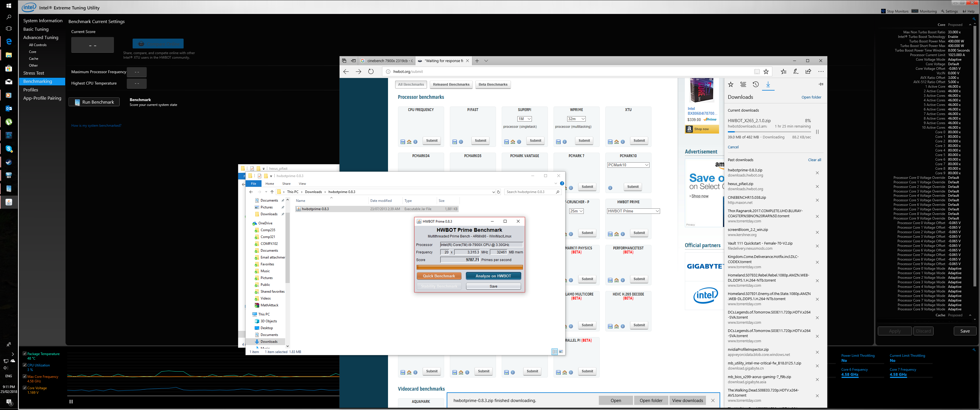Cancel the current HWBOT_X265 download
The height and width of the screenshot is (410, 980).
(733, 147)
